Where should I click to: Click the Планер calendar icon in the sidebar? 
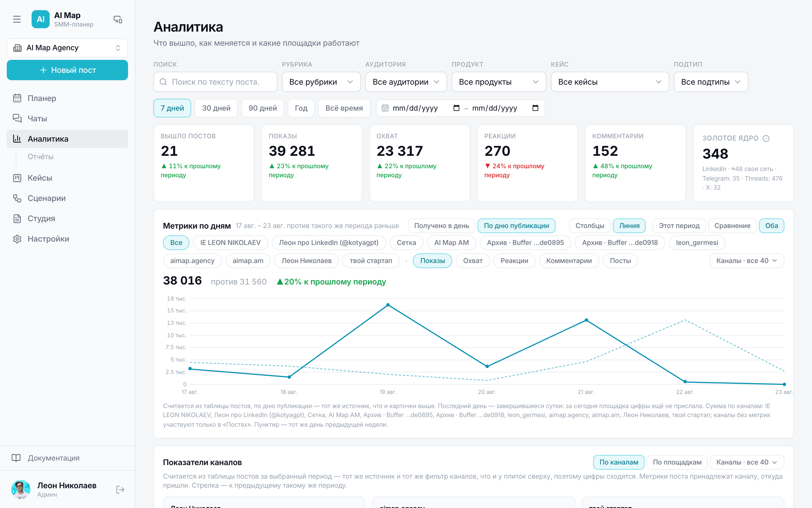click(17, 98)
